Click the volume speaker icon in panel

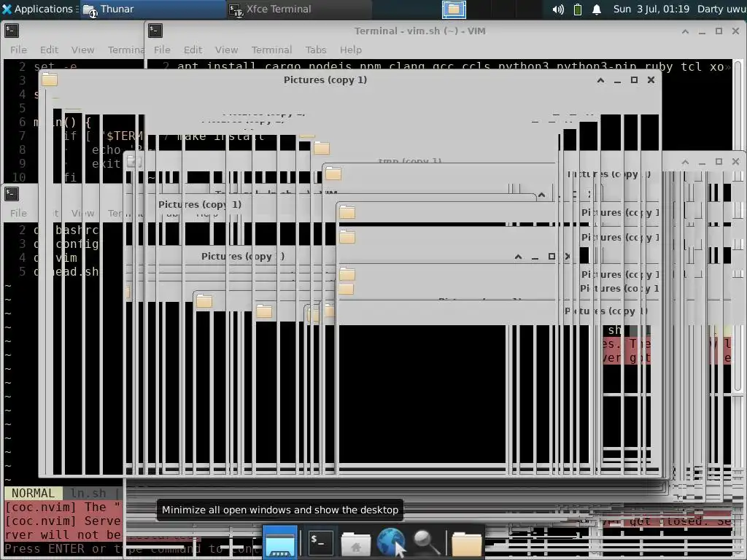click(558, 9)
